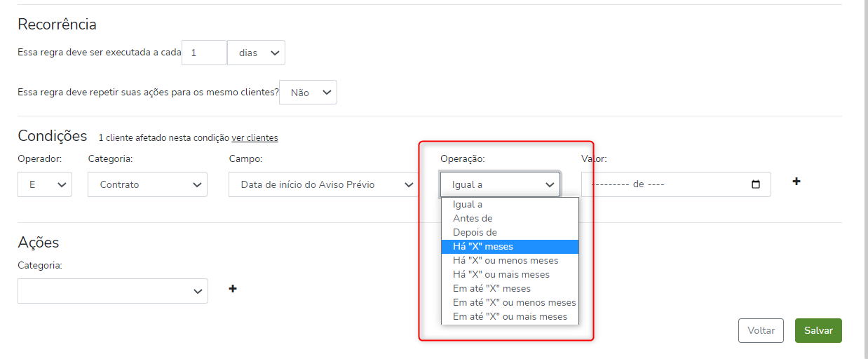Image resolution: width=868 pixels, height=359 pixels.
Task: Open the ver clientes link
Action: [255, 138]
